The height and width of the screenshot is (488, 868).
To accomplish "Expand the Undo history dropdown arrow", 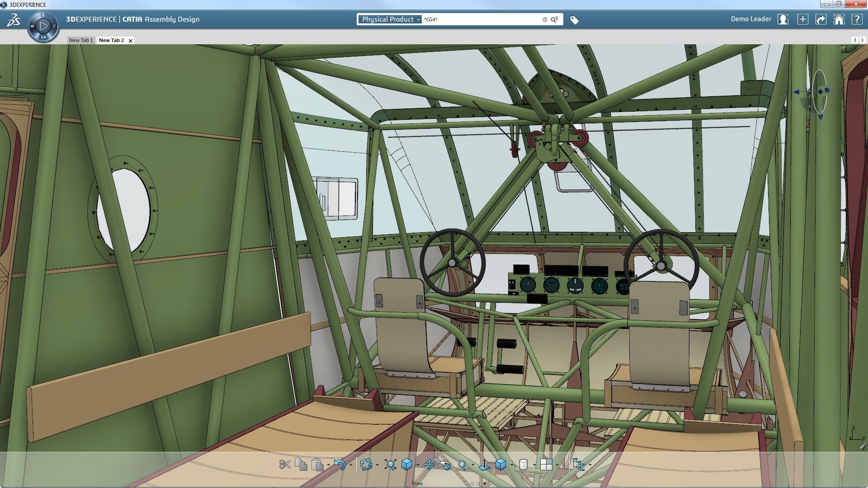I will pos(351,465).
